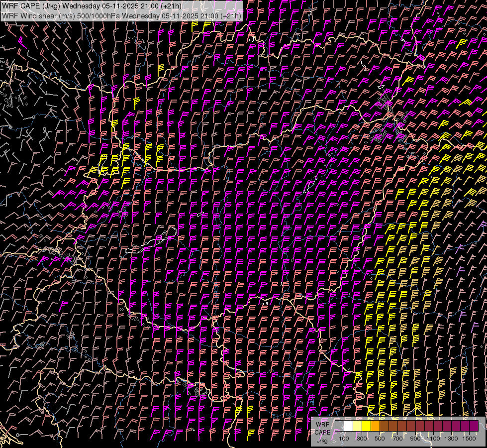The width and height of the screenshot is (487, 448).
Task: Pick the last purple legend swatch
Action: [x=474, y=426]
